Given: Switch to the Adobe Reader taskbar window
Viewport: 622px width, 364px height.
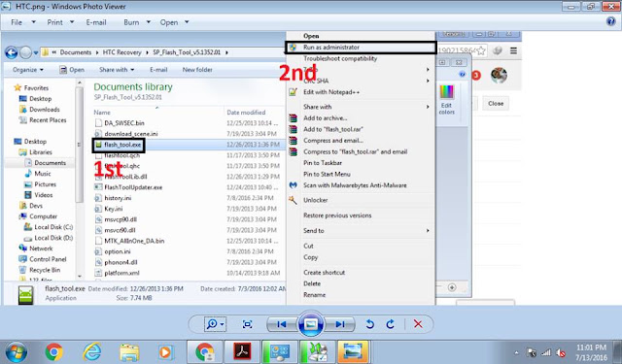Looking at the screenshot, I should tap(242, 352).
